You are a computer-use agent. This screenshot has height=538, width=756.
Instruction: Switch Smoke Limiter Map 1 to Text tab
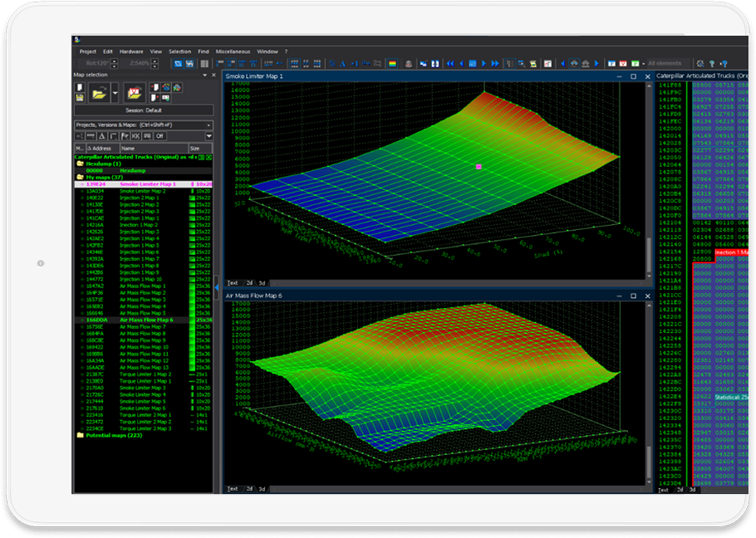(233, 283)
